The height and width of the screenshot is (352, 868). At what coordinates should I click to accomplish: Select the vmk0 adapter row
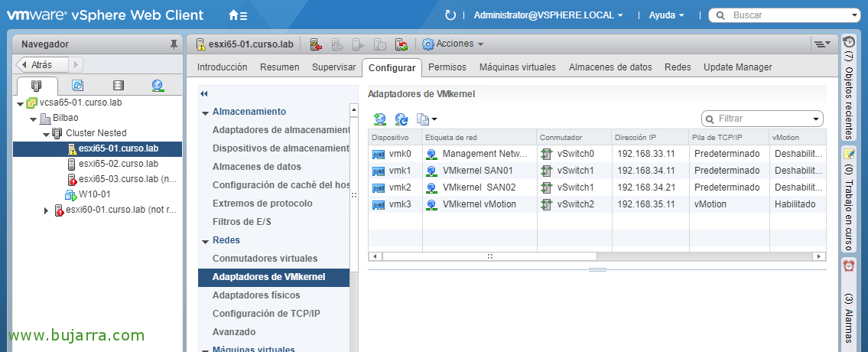[x=597, y=154]
